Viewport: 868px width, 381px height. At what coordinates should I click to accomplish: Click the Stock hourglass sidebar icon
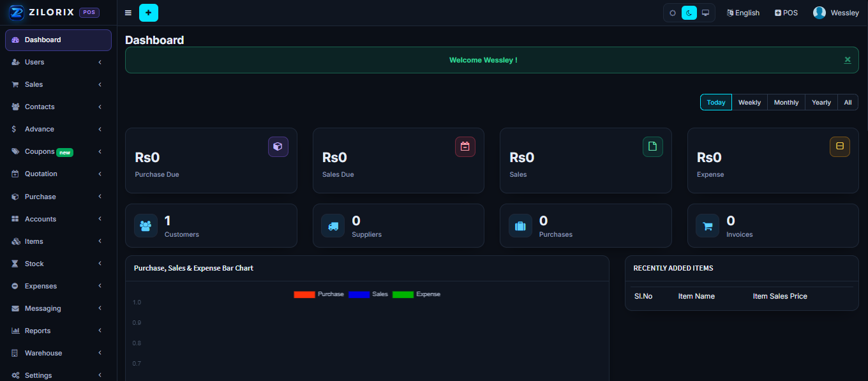(x=15, y=264)
